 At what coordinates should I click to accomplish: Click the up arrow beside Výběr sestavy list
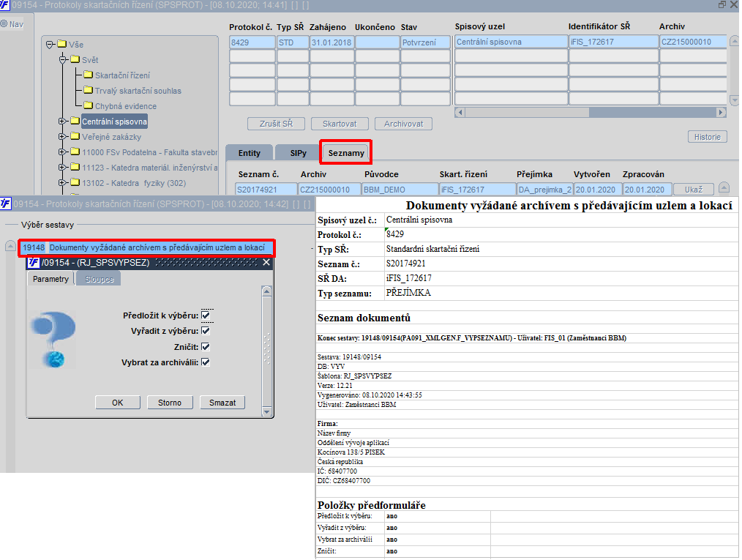[x=10, y=246]
